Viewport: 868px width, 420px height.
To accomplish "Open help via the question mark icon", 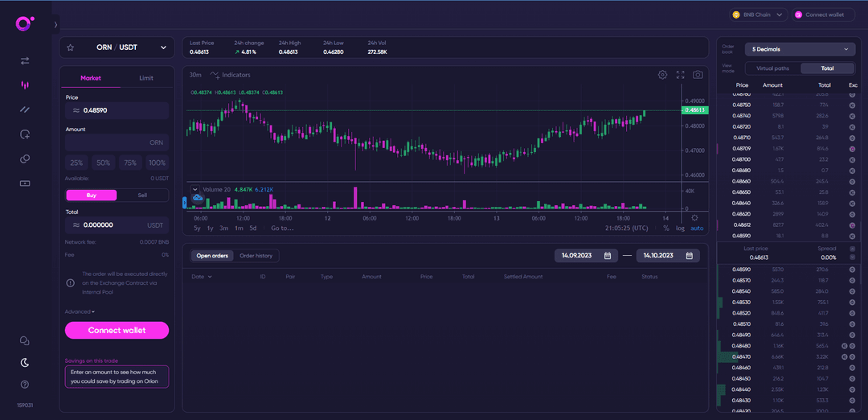I will (x=24, y=384).
